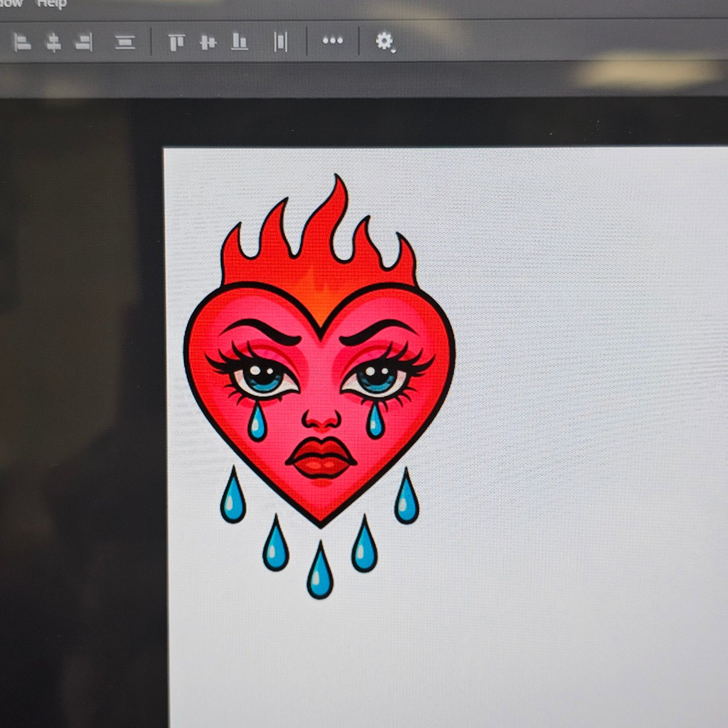Distribute layers horizontally
728x728 pixels.
[x=281, y=42]
